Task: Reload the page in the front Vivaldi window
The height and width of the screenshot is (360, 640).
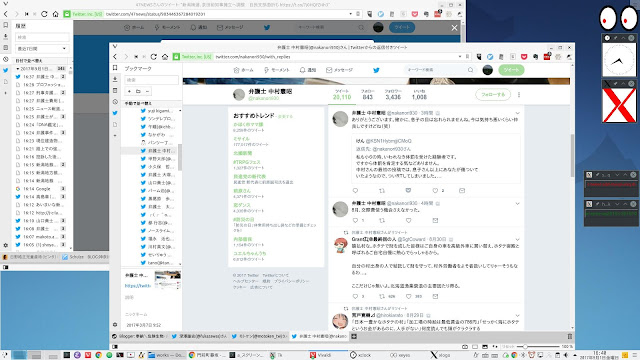Action: pyautogui.click(x=153, y=57)
